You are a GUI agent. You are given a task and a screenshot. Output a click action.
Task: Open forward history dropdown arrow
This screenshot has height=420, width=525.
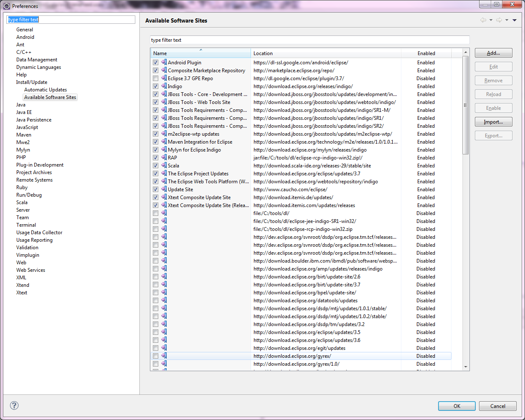coord(507,20)
